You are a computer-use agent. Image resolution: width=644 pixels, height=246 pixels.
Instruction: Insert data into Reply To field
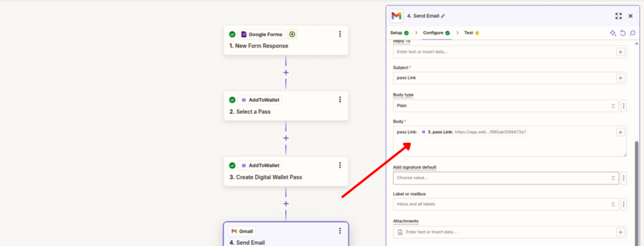point(620,52)
